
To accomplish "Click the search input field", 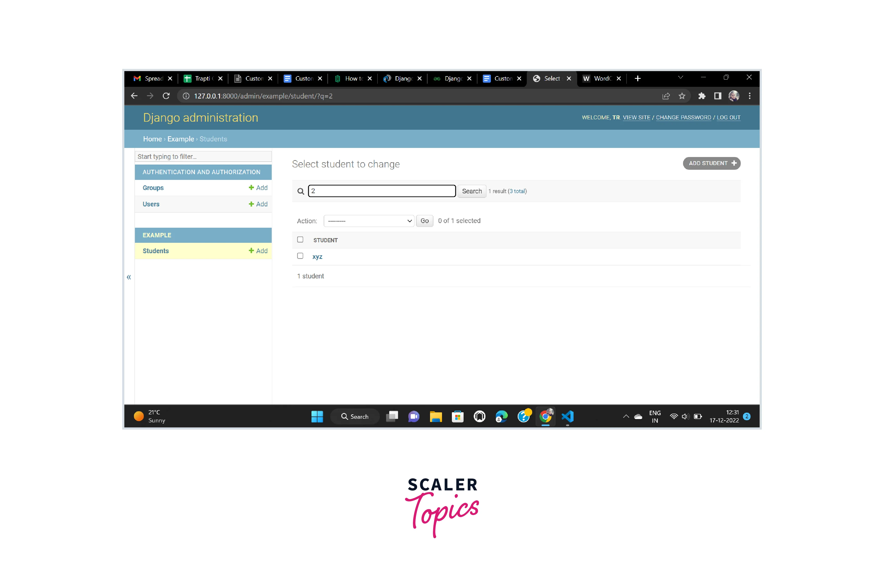I will click(382, 191).
